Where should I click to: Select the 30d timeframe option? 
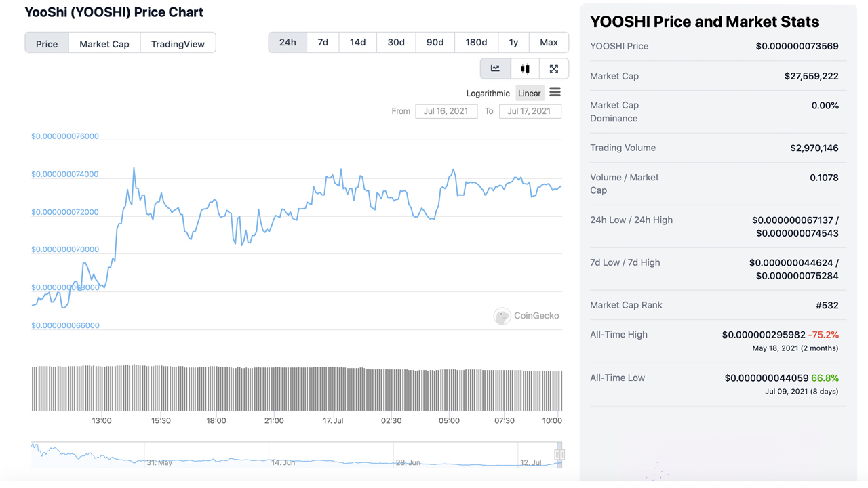[x=395, y=42]
